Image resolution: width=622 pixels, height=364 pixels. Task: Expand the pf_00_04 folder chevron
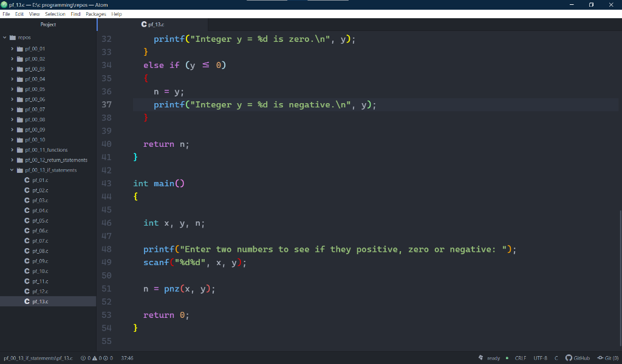[x=12, y=79]
